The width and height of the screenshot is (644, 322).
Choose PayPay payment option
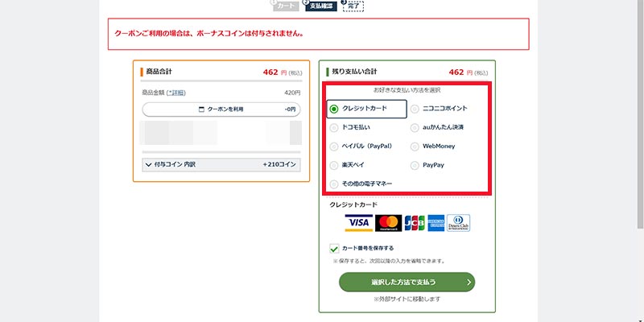click(415, 165)
